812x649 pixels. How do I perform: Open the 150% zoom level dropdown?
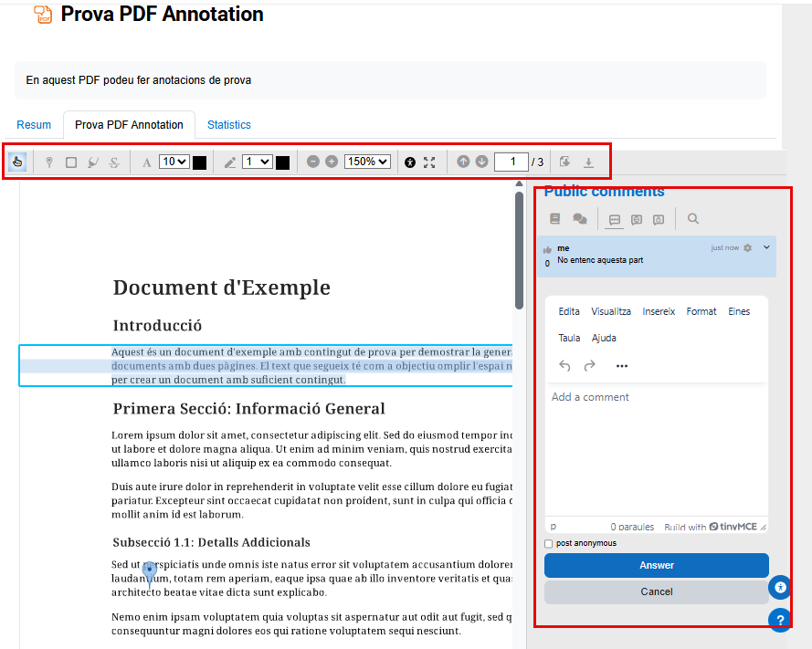tap(367, 162)
